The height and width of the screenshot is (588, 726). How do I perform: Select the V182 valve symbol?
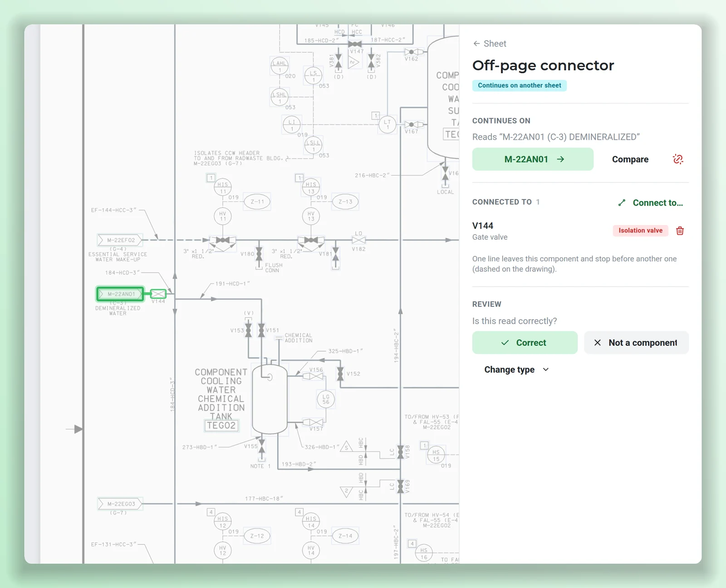point(358,240)
